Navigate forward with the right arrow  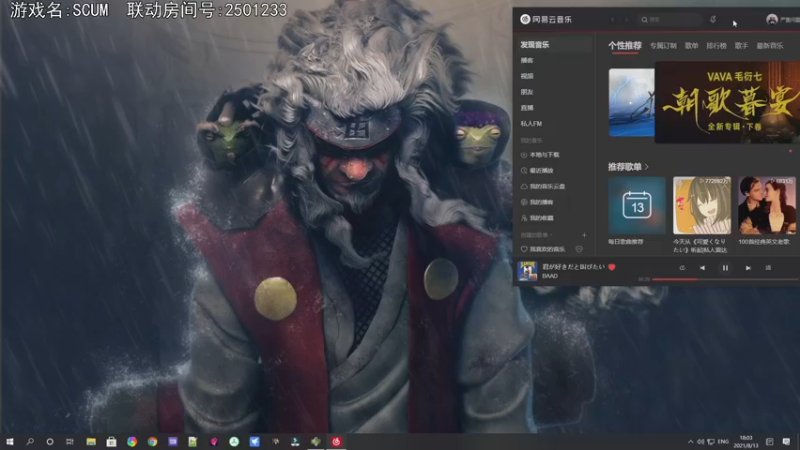click(627, 19)
